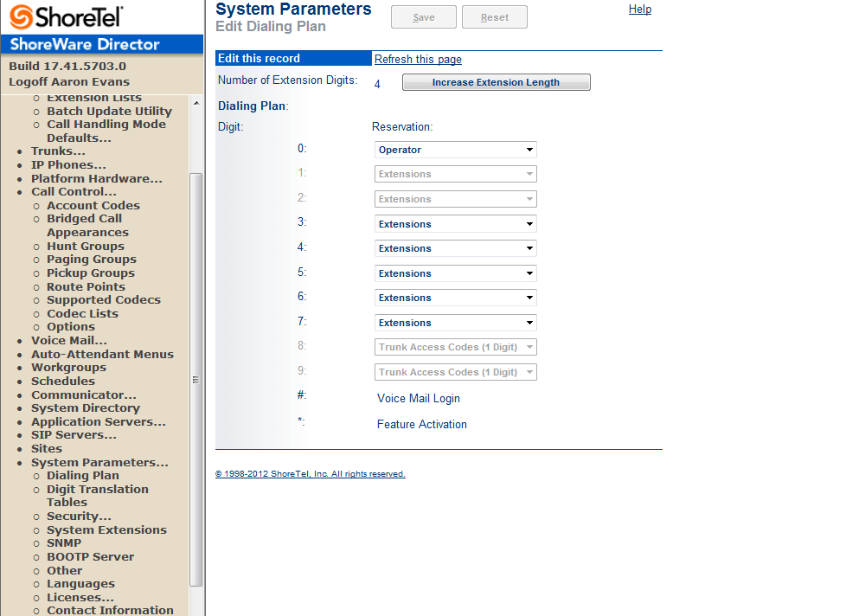Open Auto-Attendant Menus
This screenshot has height=616, width=865.
pyautogui.click(x=102, y=354)
